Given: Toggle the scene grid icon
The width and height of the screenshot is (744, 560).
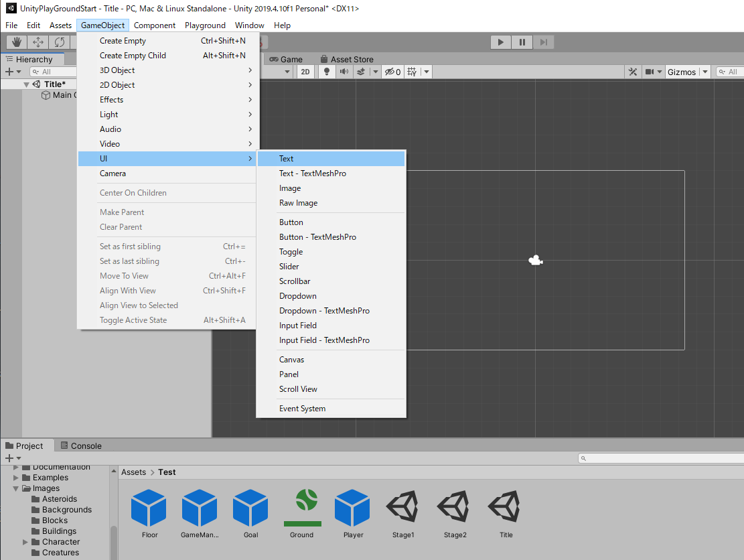Looking at the screenshot, I should point(412,72).
